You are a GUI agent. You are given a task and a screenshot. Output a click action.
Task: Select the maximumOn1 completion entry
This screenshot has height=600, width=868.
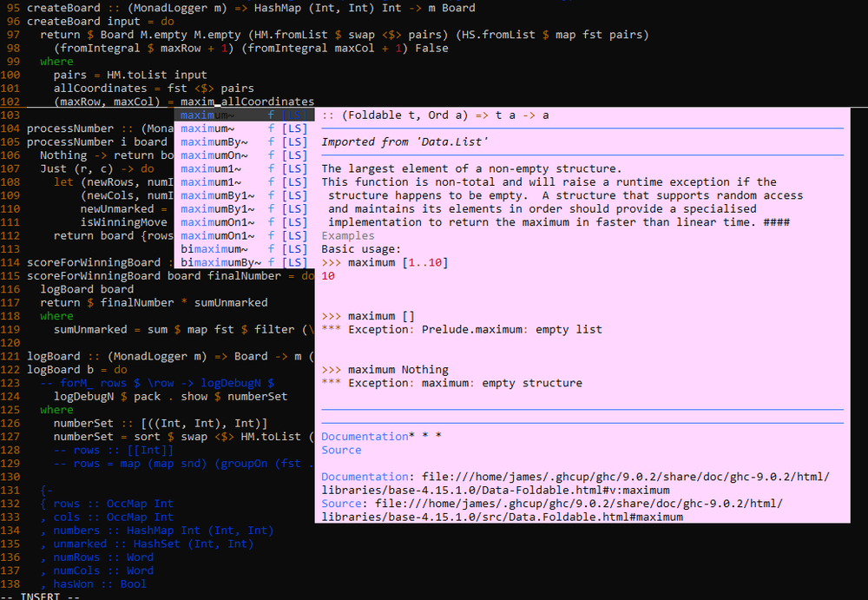point(217,221)
